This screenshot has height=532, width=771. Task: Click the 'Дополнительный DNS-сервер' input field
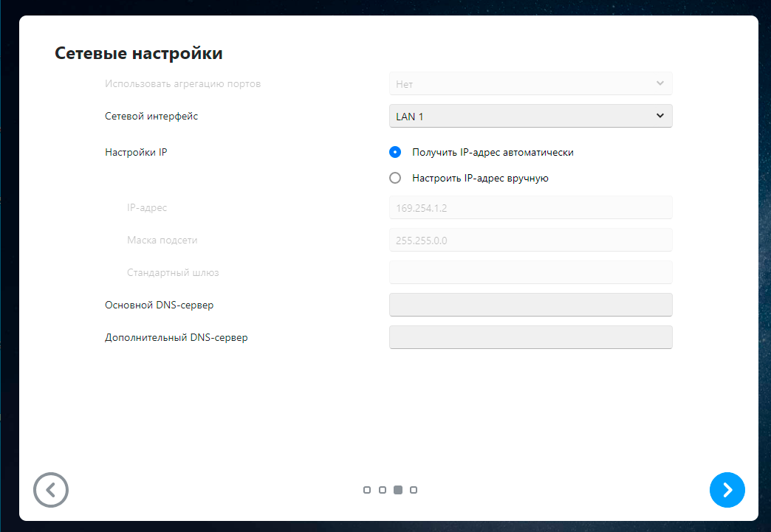[530, 337]
